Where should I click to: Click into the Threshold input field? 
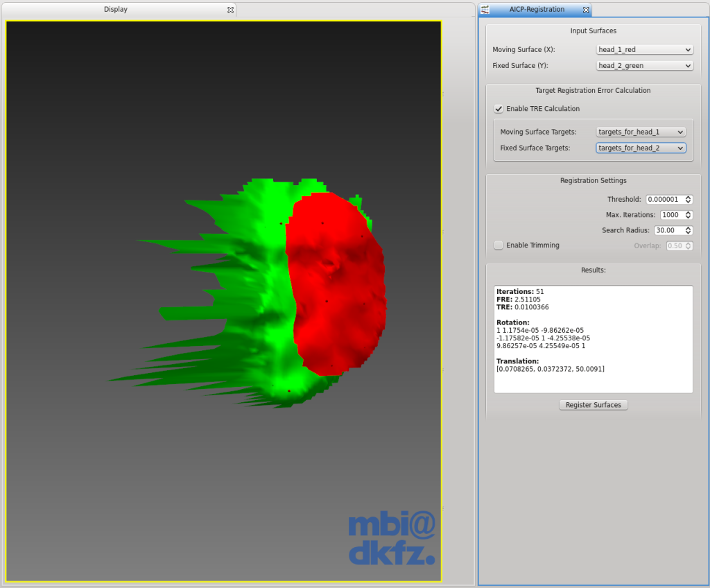point(665,199)
